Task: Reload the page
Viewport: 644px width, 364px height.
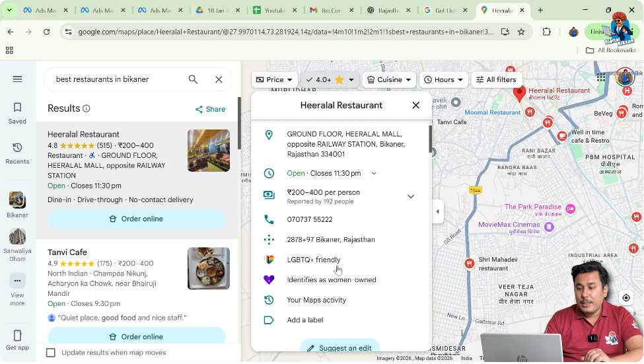Action: tap(46, 32)
